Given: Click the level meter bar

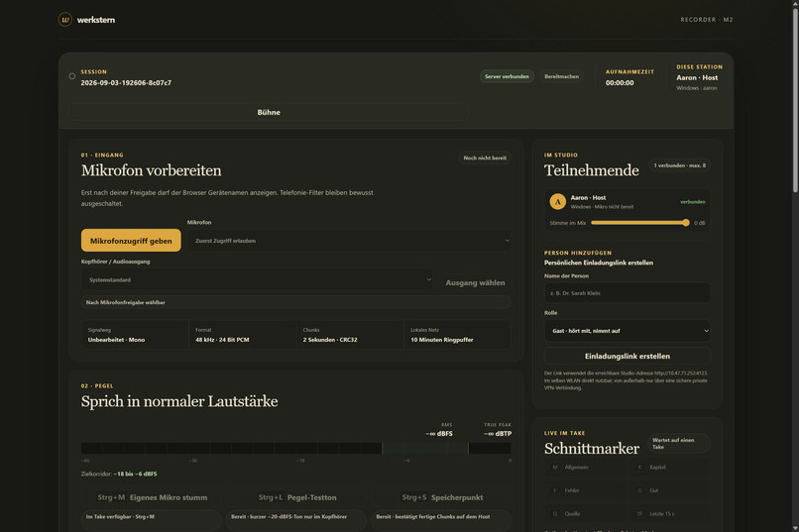Looking at the screenshot, I should coord(296,448).
